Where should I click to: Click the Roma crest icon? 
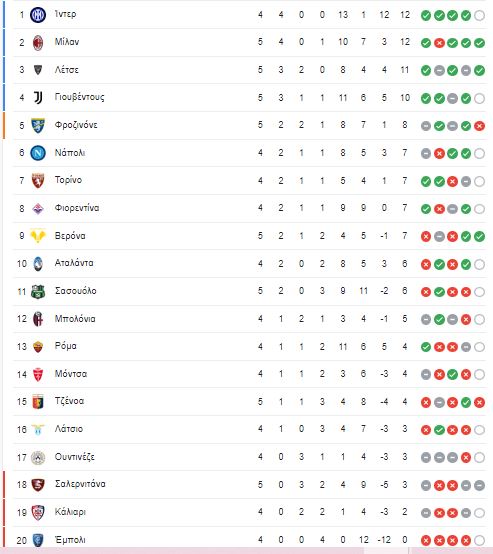38,347
